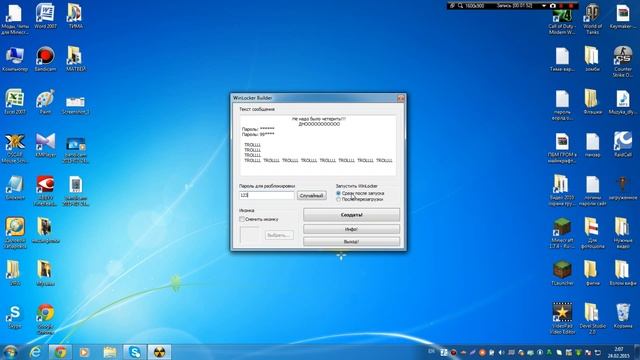Switch to Skype in the taskbar

click(134, 352)
